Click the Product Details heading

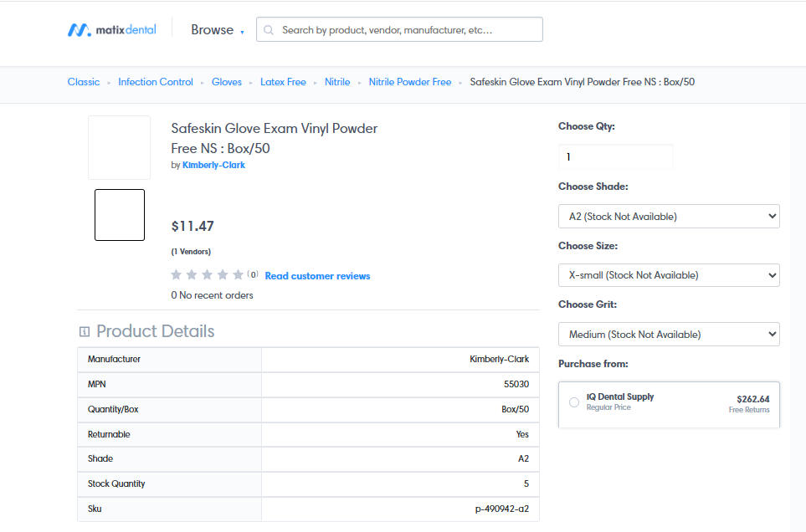pos(155,331)
